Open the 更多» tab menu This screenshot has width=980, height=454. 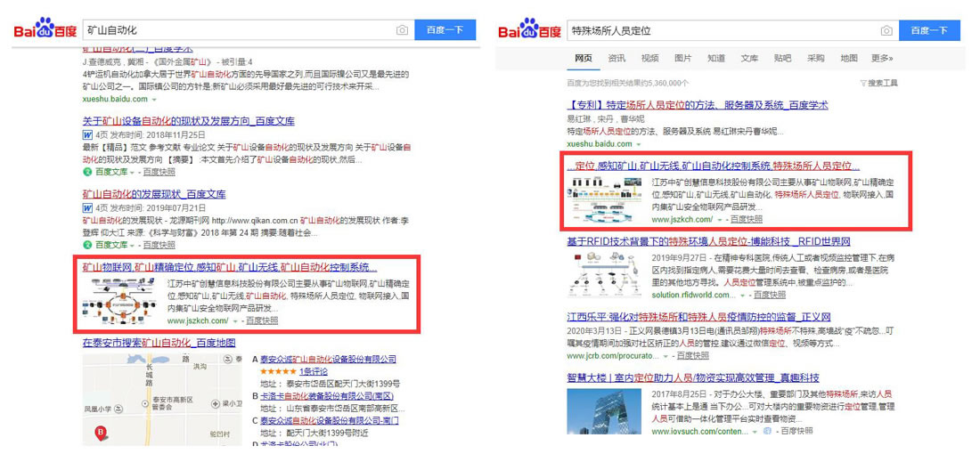881,58
